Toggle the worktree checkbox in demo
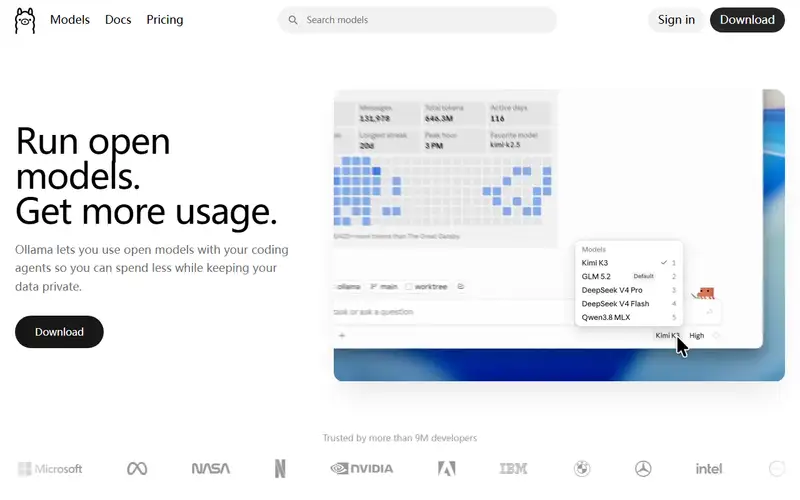The image size is (800, 500). tap(409, 287)
